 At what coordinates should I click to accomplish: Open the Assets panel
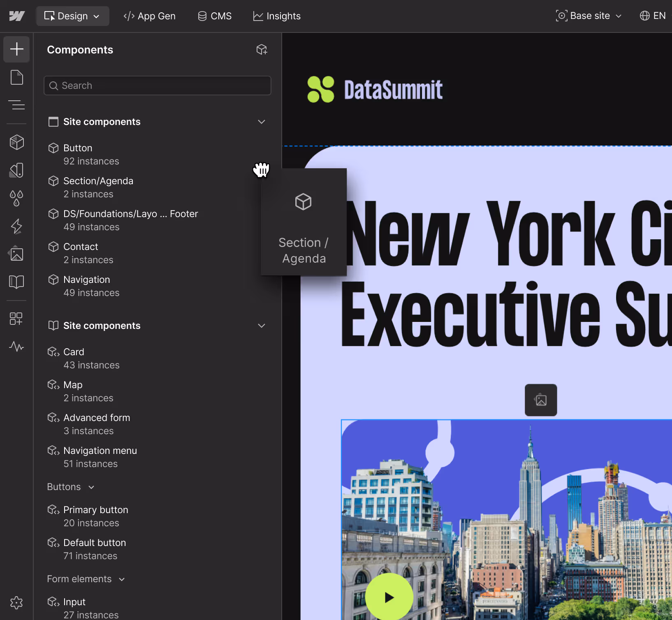pyautogui.click(x=16, y=254)
